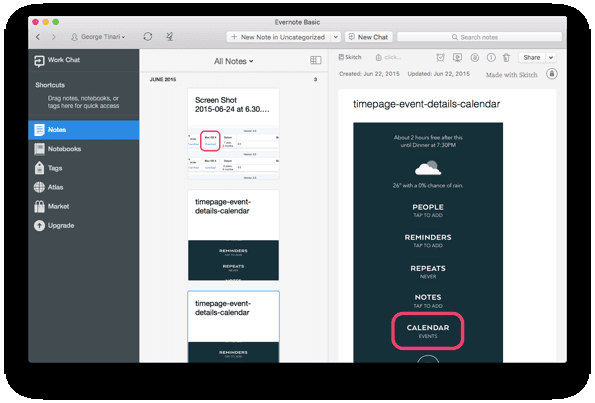
Task: Click the New Chat button
Action: [x=369, y=37]
